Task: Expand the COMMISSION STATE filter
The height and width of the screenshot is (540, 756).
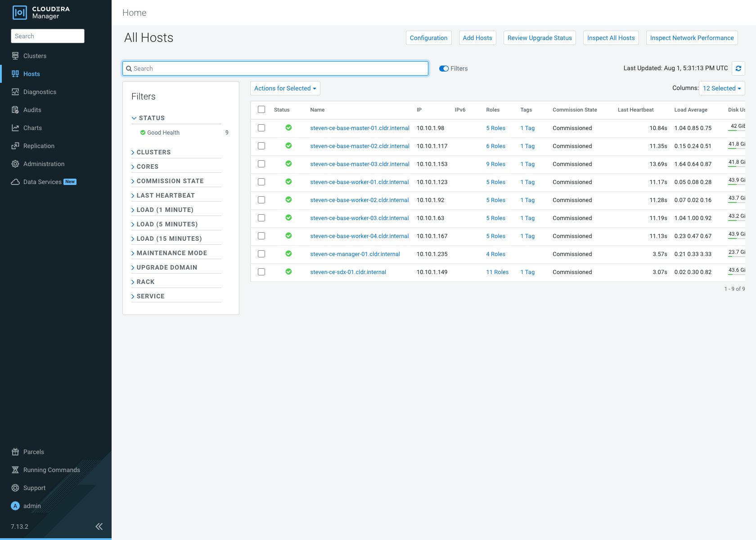Action: coord(176,181)
